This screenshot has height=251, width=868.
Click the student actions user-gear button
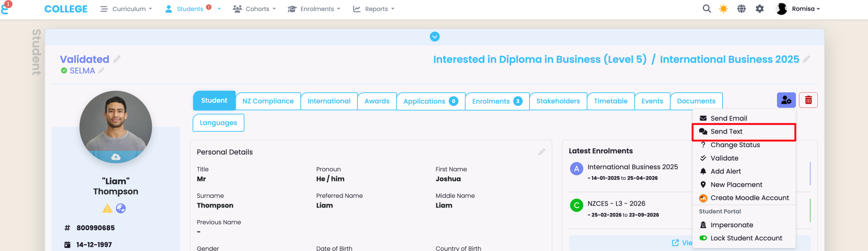(x=786, y=100)
